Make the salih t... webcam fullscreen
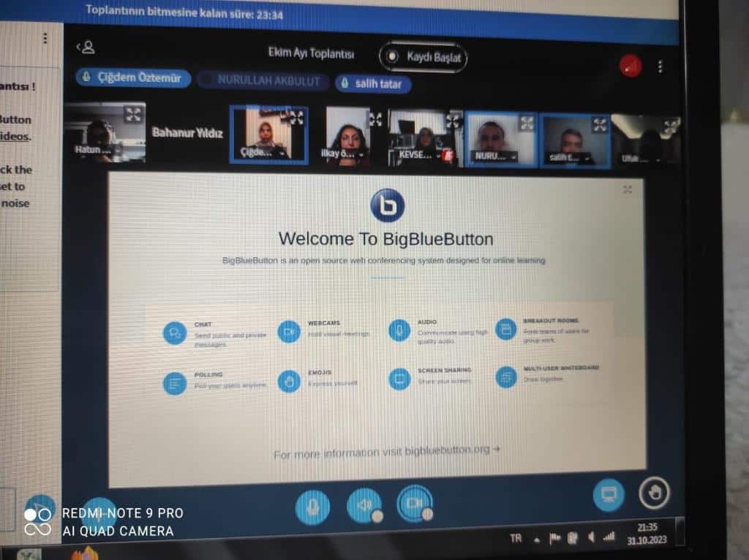The height and width of the screenshot is (560, 749). coord(600,125)
